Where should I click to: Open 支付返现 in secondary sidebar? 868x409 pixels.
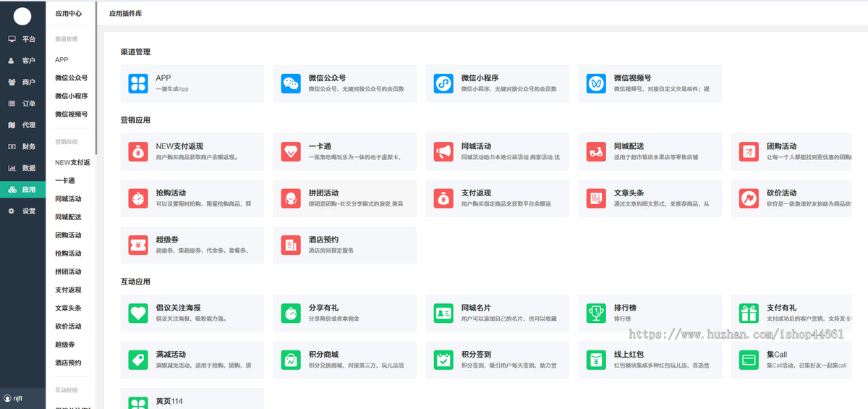pos(68,290)
